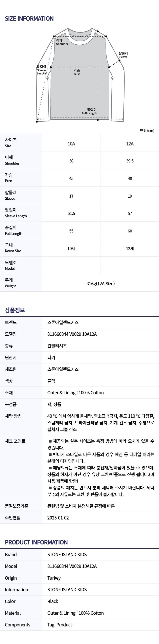Click the SIZE INFORMATION heading

29,19
